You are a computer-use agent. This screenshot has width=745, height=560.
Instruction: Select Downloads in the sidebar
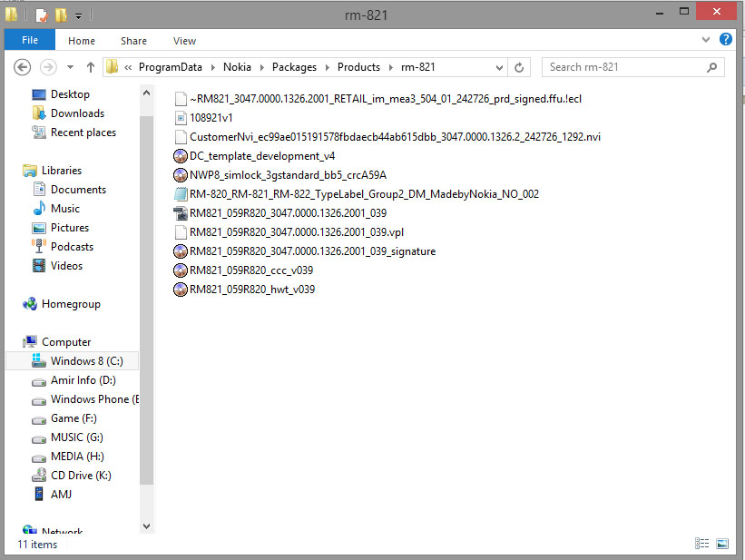pos(77,113)
